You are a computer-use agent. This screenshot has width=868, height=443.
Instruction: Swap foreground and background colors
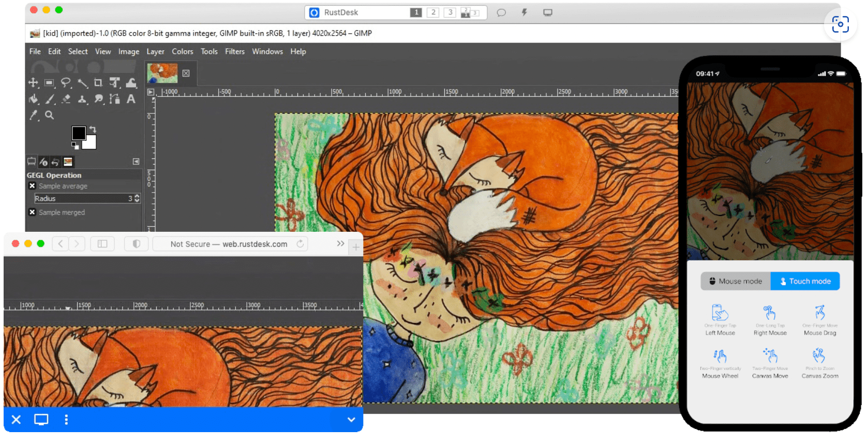pyautogui.click(x=93, y=129)
